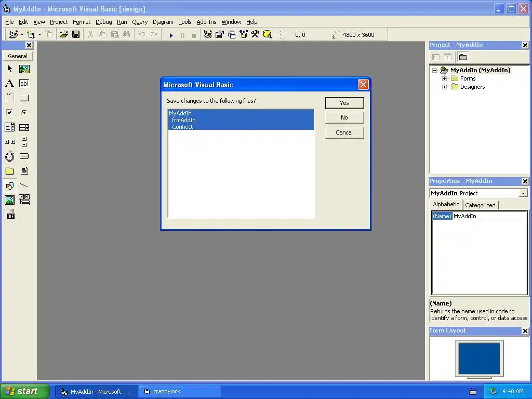Click the General toolbox tab button
Screen dimensions: 532x399
pos(18,56)
